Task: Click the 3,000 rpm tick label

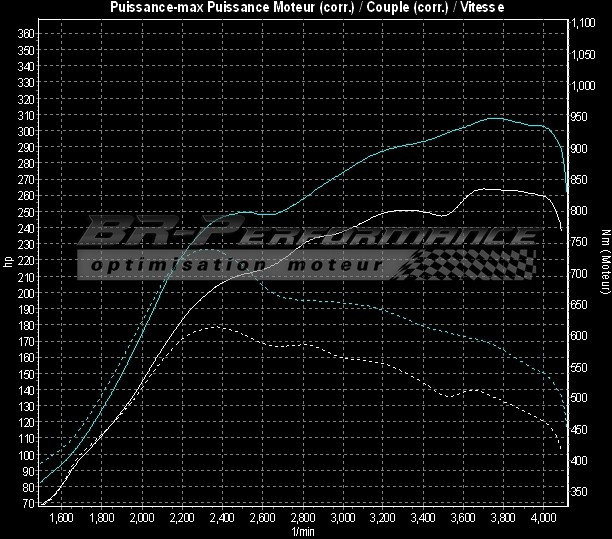Action: [343, 518]
